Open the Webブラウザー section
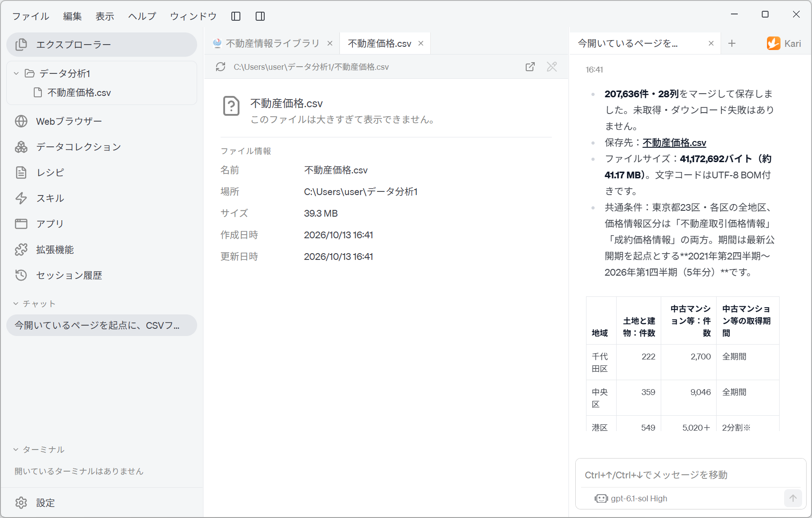 (x=102, y=121)
